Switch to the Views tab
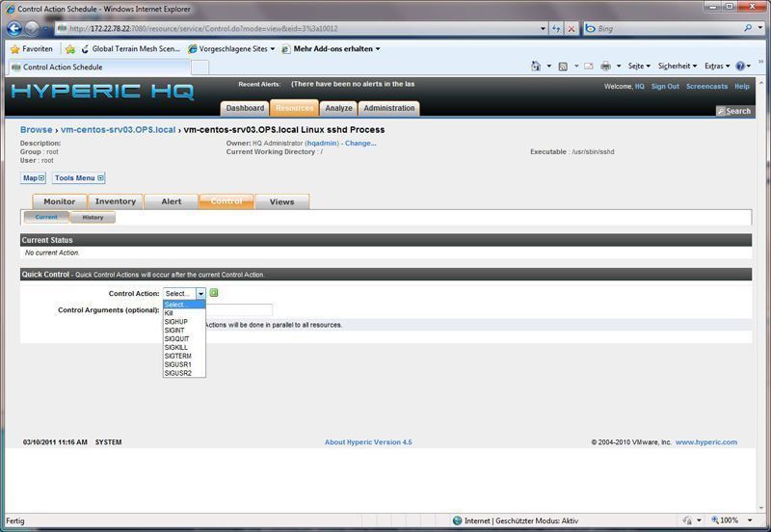This screenshot has width=771, height=532. click(x=281, y=201)
